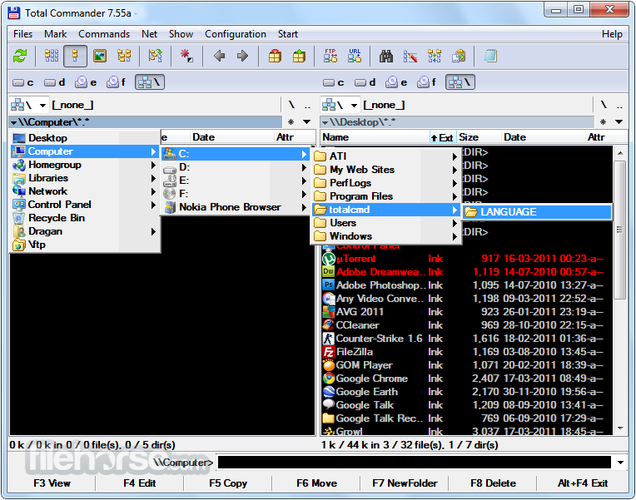Click right panel vertical scrollbar thumb
The height and width of the screenshot is (500, 636).
pos(620,230)
